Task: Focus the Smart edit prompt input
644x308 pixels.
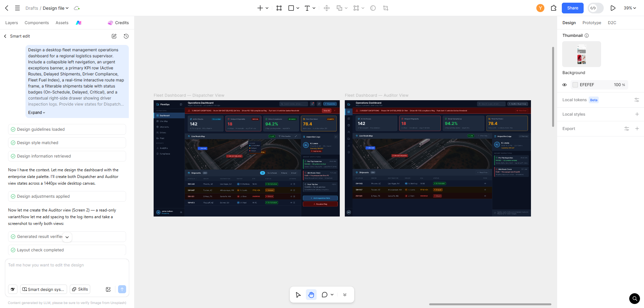Action: [67, 271]
